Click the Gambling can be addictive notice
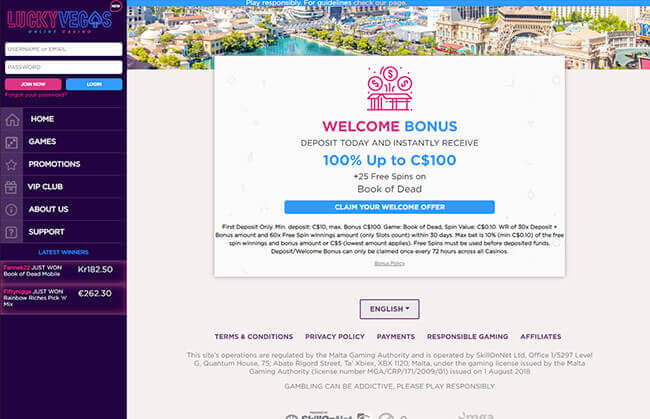Screen dimensions: 650x419 point(389,386)
